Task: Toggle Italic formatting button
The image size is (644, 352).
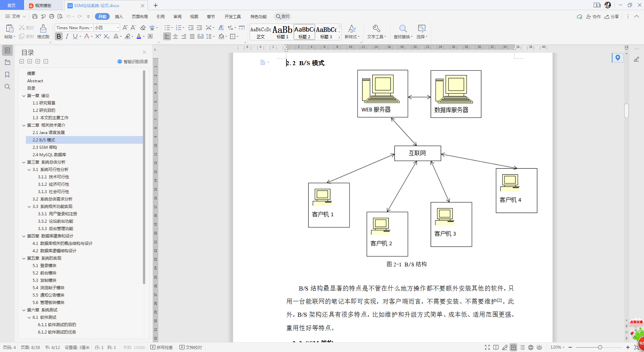Action: [67, 36]
